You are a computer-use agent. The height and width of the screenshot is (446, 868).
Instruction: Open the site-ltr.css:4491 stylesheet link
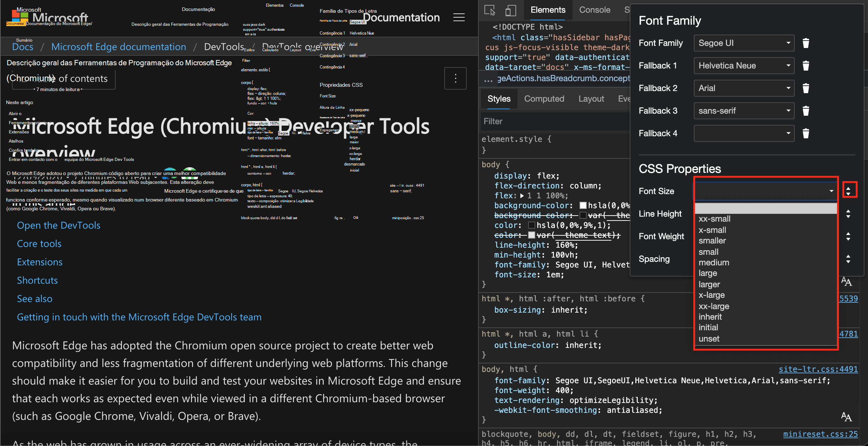pyautogui.click(x=818, y=369)
